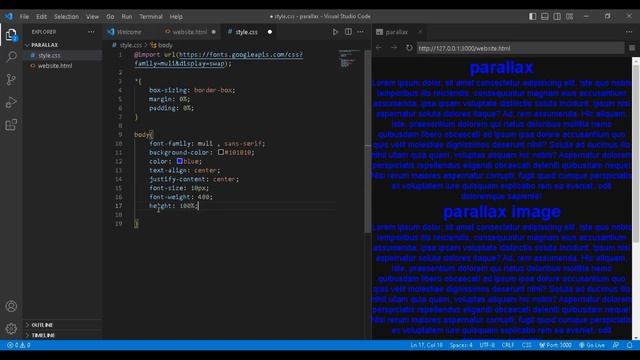Reload the browser preview page
Viewport: 640px width, 360px height.
(x=409, y=48)
